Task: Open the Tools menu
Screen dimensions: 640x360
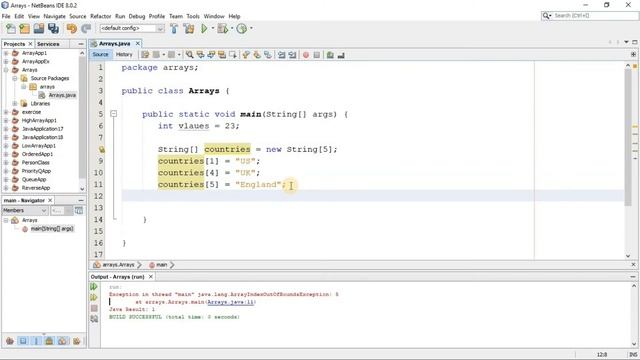Action: 193,16
